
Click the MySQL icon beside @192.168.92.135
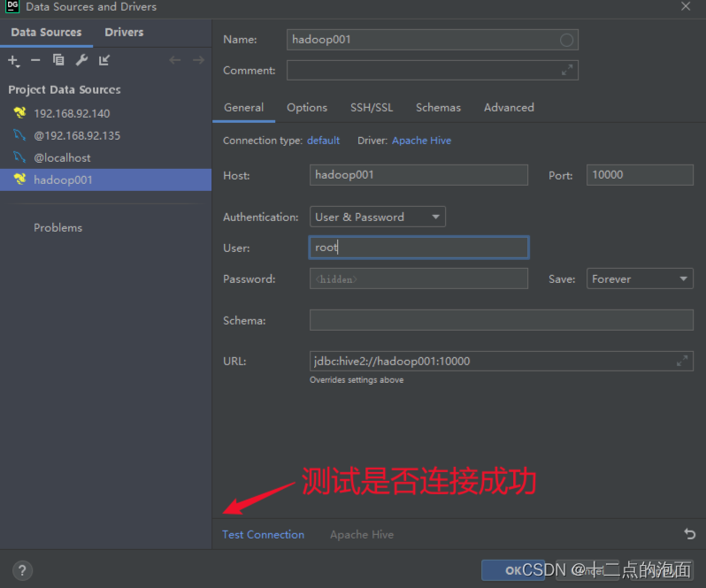tap(19, 135)
